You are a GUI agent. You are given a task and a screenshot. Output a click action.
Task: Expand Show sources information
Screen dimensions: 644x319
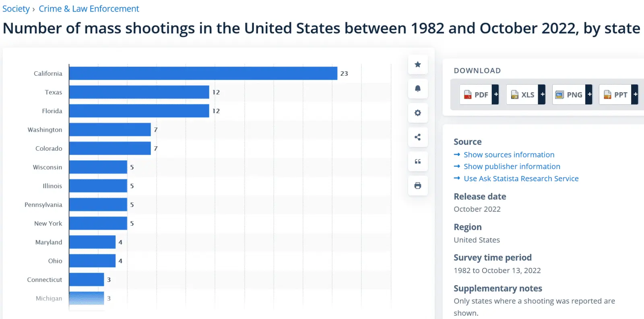pos(509,155)
